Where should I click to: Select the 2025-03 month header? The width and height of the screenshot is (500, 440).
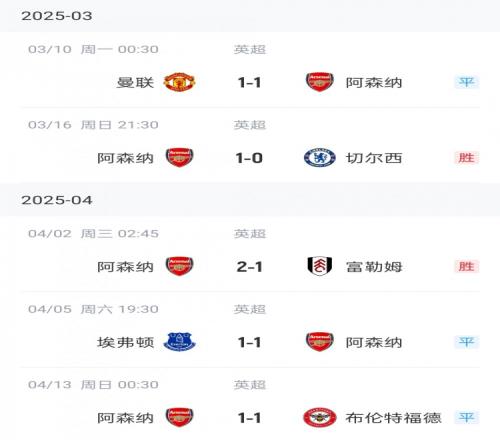click(57, 16)
